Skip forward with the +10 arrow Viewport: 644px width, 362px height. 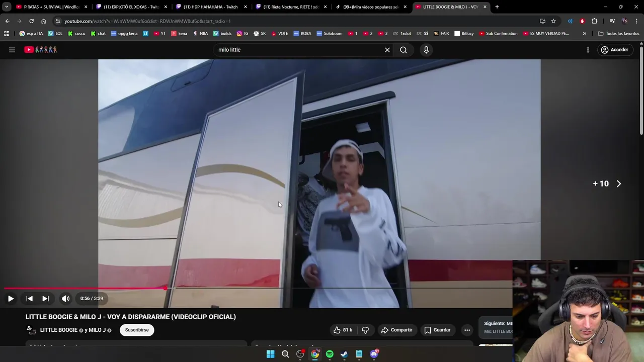(607, 184)
